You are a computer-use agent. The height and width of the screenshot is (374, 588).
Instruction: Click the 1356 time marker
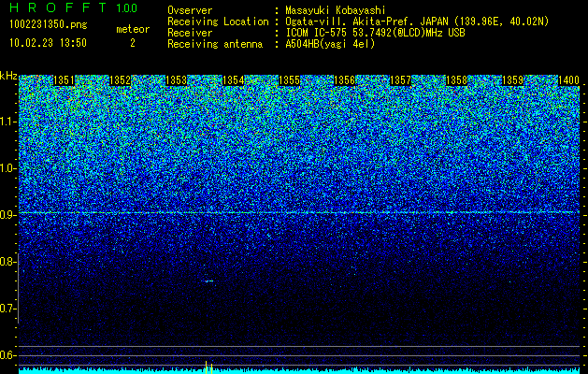(x=345, y=80)
